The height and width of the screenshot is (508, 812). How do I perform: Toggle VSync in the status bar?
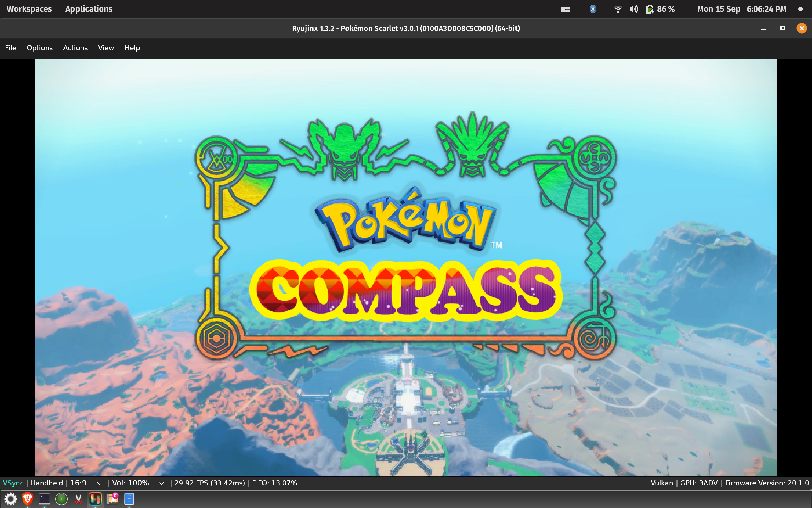[x=13, y=483]
